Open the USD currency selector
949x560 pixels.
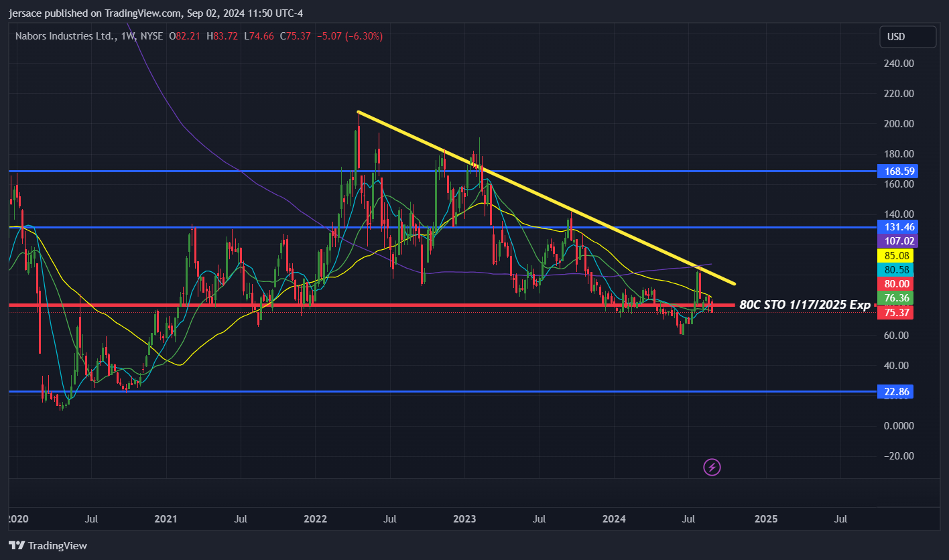click(x=908, y=37)
